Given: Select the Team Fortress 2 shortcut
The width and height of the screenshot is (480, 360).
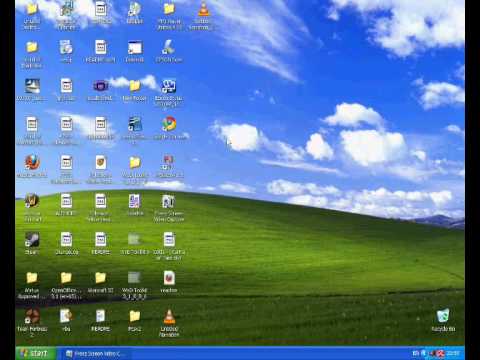Looking at the screenshot, I should click(x=32, y=316).
